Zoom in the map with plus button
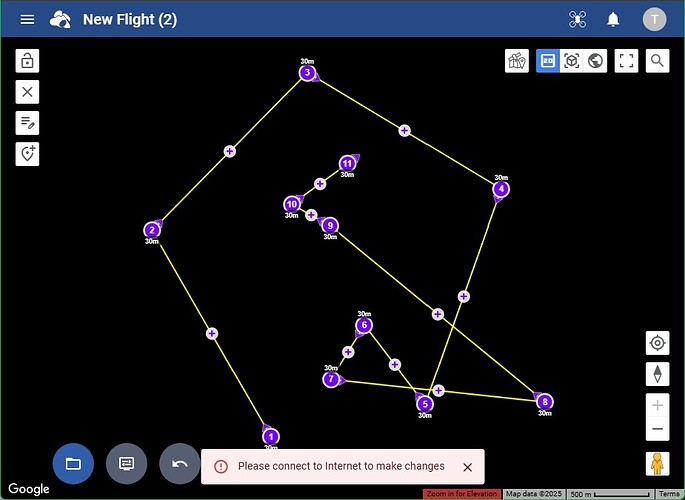This screenshot has height=500, width=685. [657, 405]
